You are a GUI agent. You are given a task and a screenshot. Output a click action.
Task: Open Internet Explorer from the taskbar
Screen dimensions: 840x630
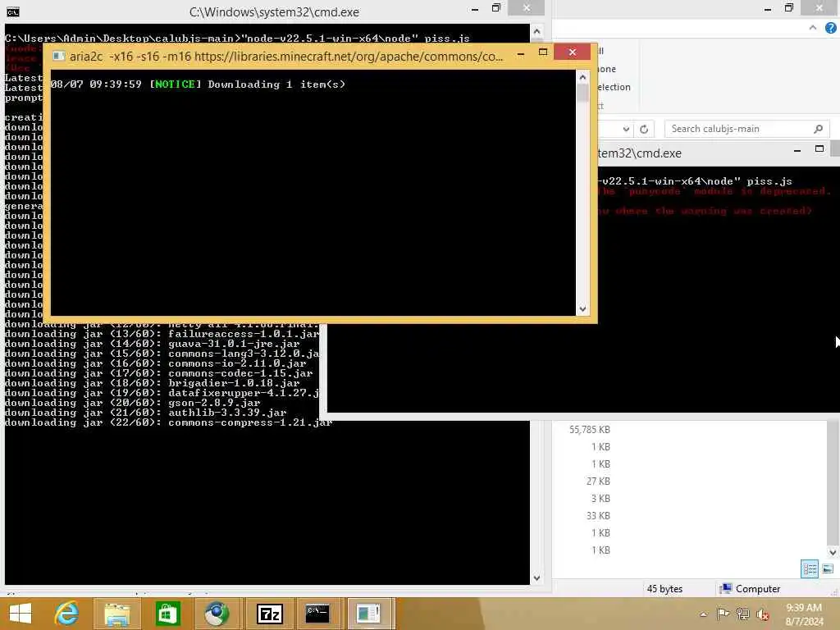[67, 614]
